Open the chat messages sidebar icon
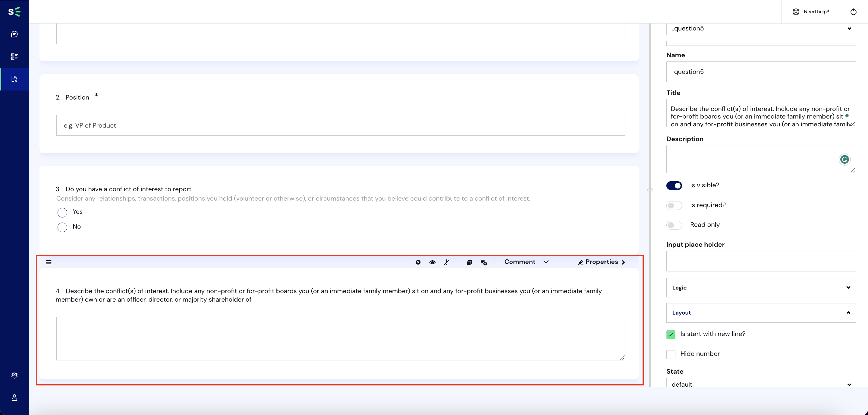 pyautogui.click(x=14, y=34)
